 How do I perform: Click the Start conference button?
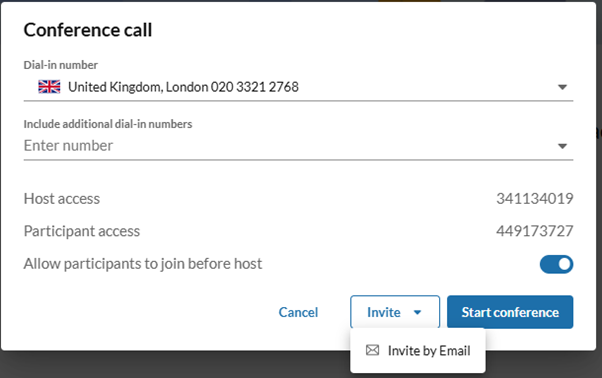point(510,312)
